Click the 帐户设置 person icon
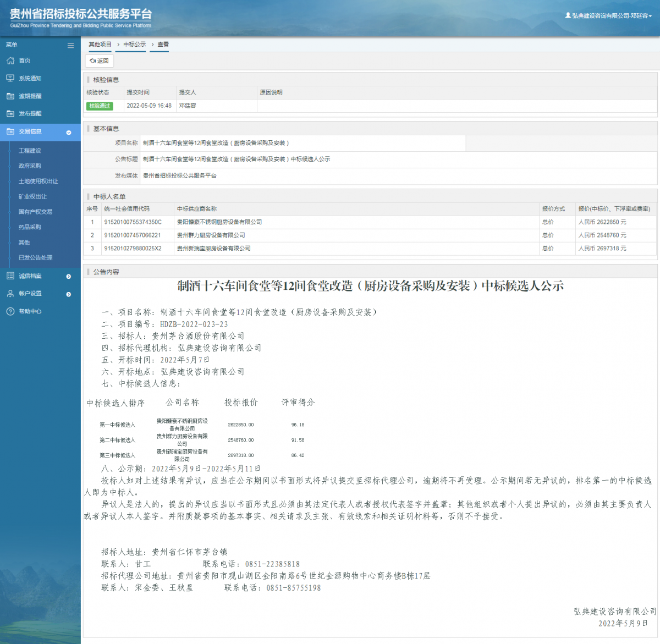This screenshot has width=660, height=644. pos(10,294)
